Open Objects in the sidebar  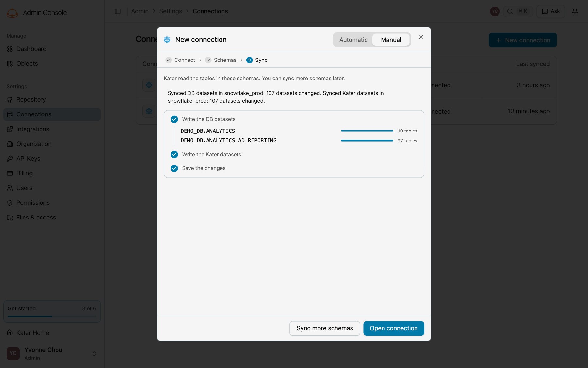pyautogui.click(x=52, y=64)
